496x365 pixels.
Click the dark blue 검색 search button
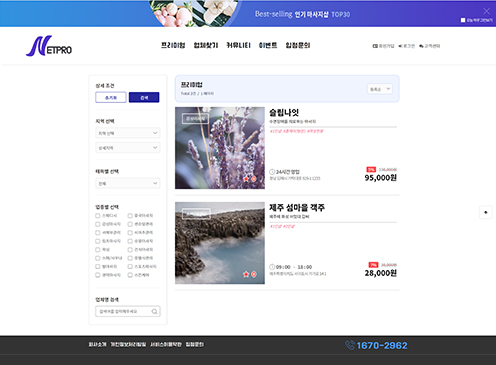144,97
